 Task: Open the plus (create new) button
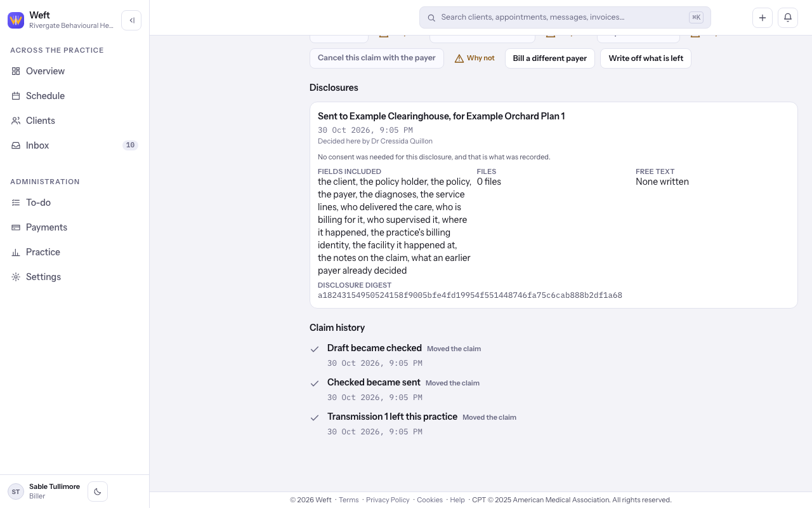coord(763,18)
